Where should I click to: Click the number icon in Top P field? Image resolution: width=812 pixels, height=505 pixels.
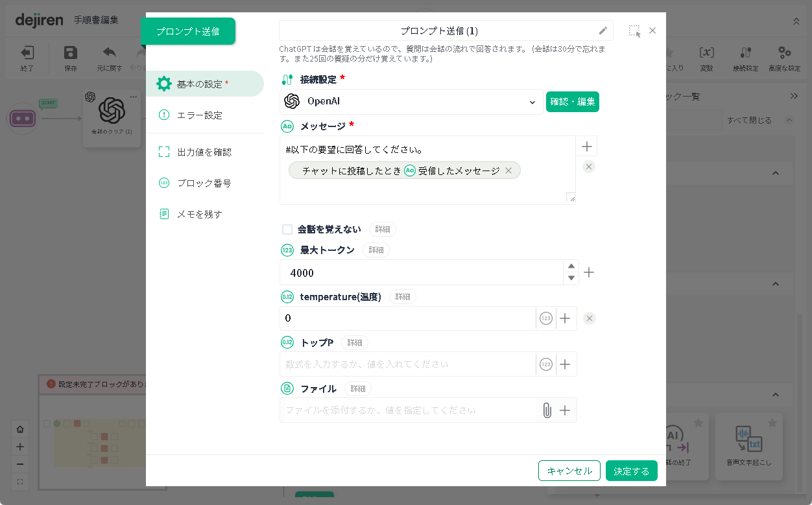click(x=546, y=364)
